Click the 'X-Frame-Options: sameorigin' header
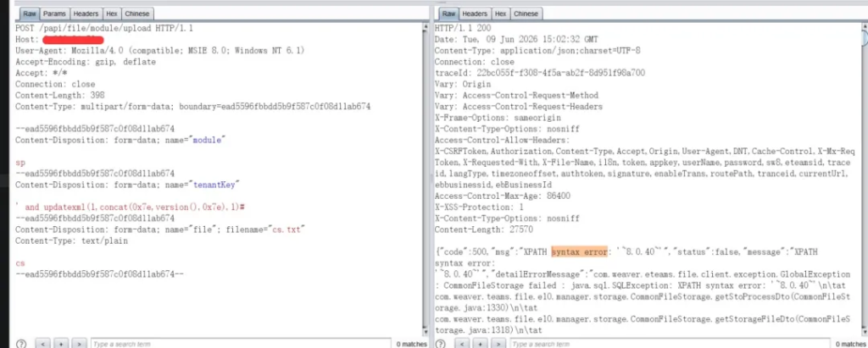 498,118
